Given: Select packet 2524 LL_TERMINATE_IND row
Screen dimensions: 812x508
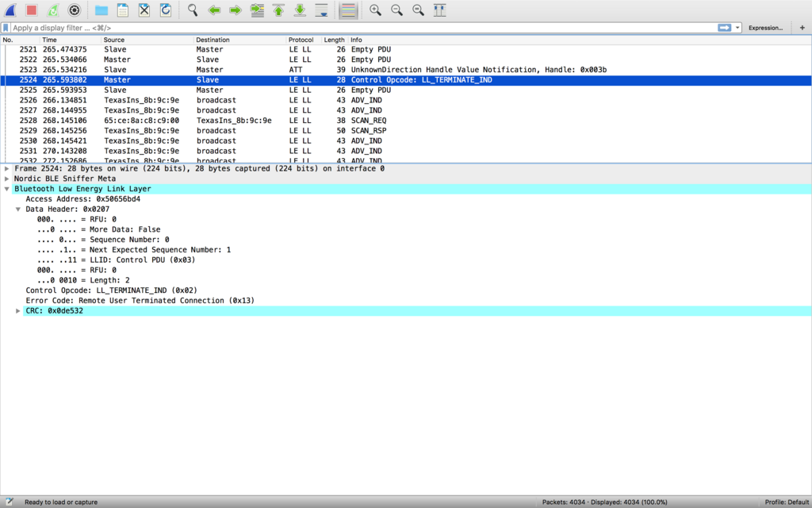Looking at the screenshot, I should (x=406, y=80).
